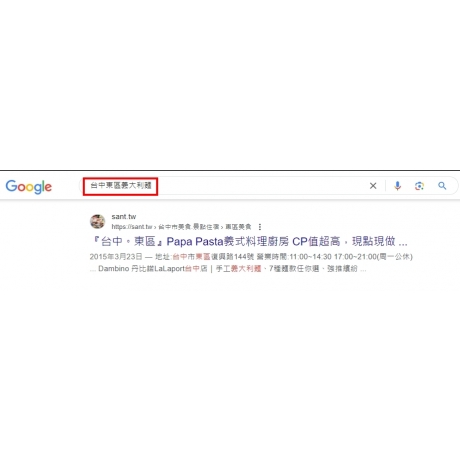Click empty space inside the search bar
This screenshot has height=460, width=460.
coord(260,186)
